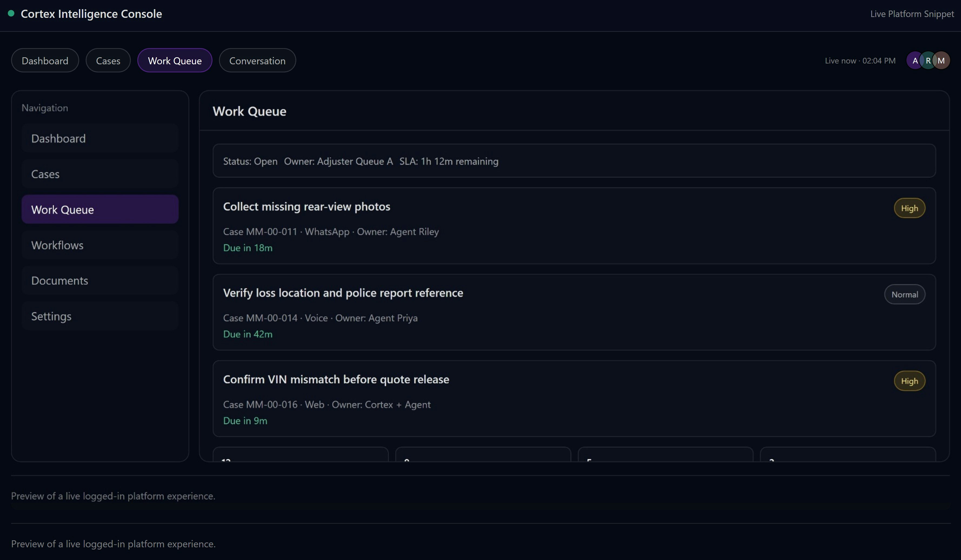Select the Normal priority badge on police report task
This screenshot has height=560, width=961.
coord(905,294)
